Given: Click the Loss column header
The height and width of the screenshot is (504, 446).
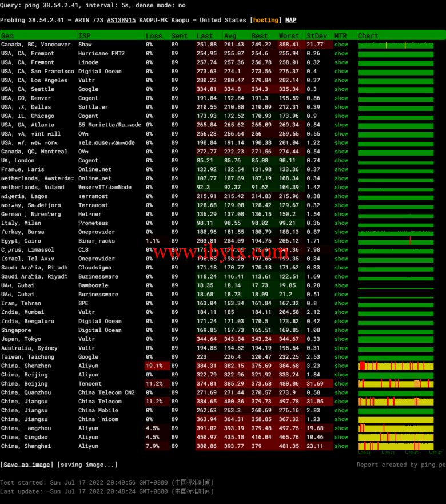Looking at the screenshot, I should click(153, 36).
